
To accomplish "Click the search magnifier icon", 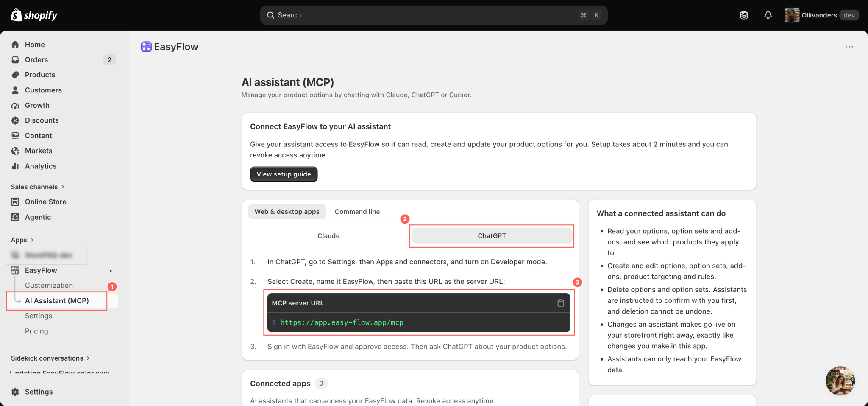I will point(270,15).
